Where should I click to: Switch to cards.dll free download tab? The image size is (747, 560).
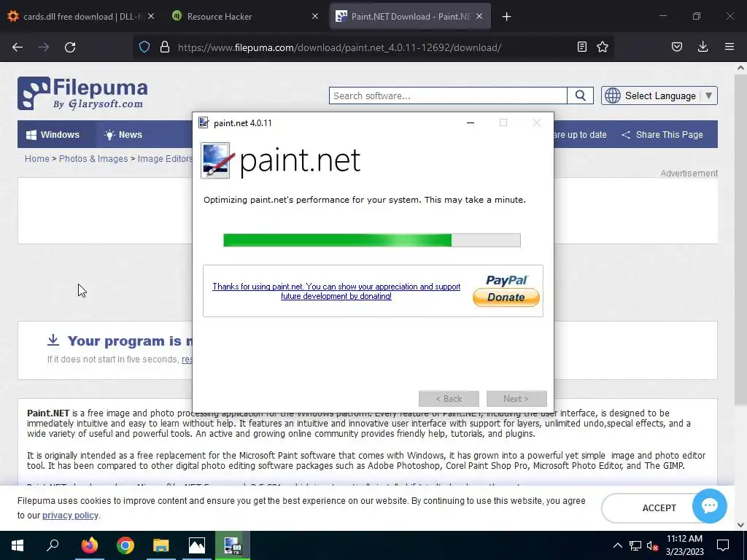(x=81, y=16)
